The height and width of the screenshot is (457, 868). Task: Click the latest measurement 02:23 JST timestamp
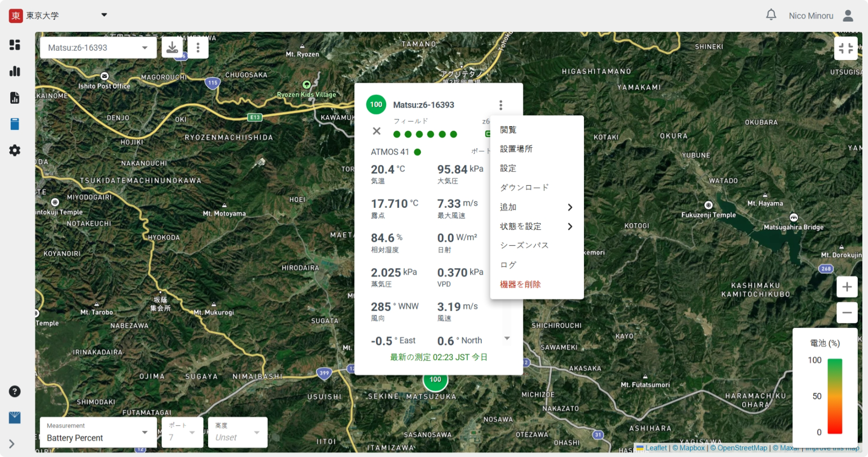click(x=439, y=357)
